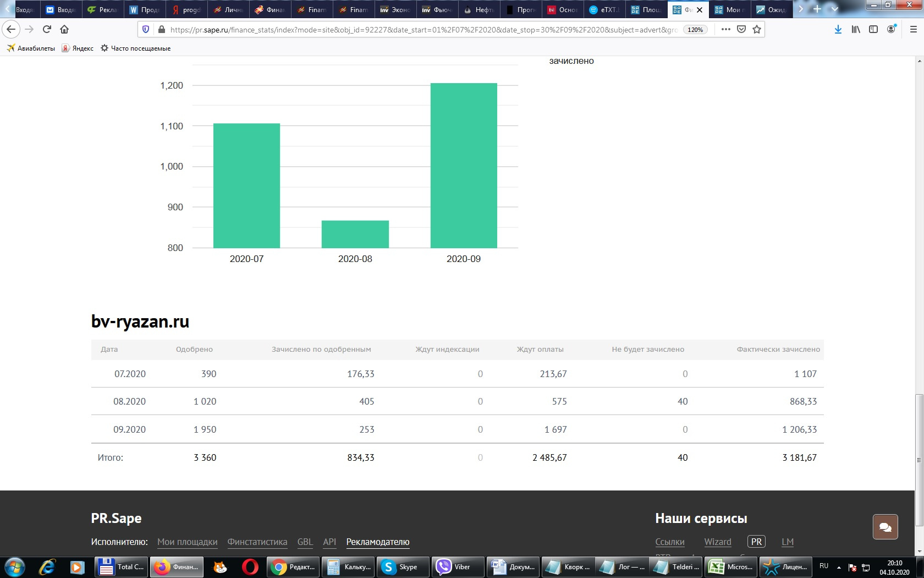Follow the Финстатистика footer link
This screenshot has width=924, height=578.
click(257, 542)
